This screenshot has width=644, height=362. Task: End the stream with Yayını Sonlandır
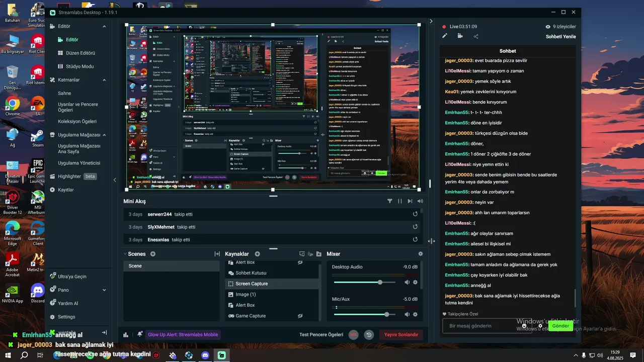(401, 335)
